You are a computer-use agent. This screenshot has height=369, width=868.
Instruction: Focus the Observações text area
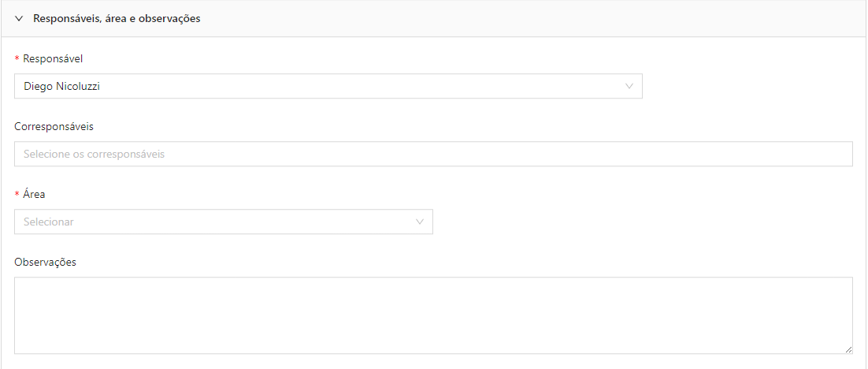click(x=433, y=315)
